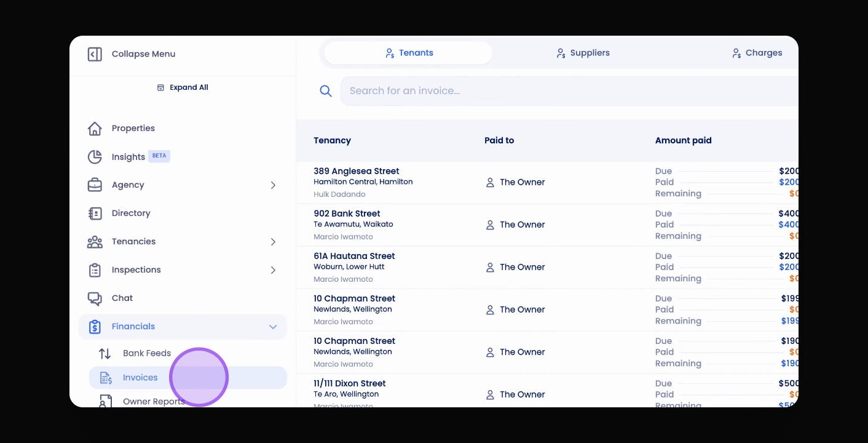
Task: Click the Bank Feeds arrows icon
Action: point(105,353)
